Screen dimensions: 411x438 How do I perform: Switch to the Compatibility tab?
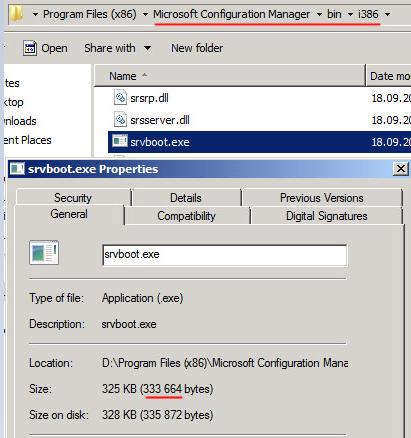point(186,216)
